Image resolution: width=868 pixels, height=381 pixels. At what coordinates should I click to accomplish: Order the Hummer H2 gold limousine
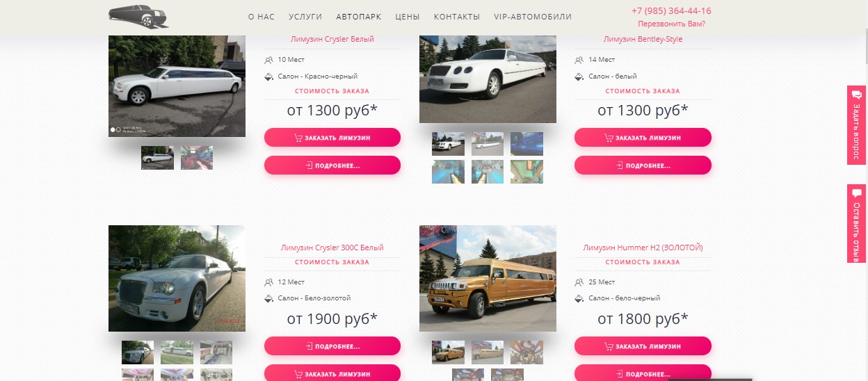tap(643, 346)
